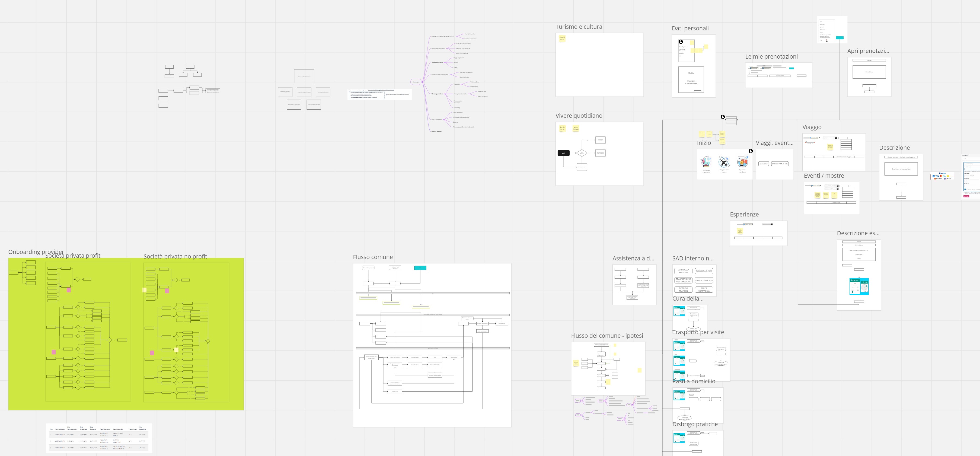Click the Turismo e cultura mind map branch
Screen dimensions: 980x456
[437, 63]
